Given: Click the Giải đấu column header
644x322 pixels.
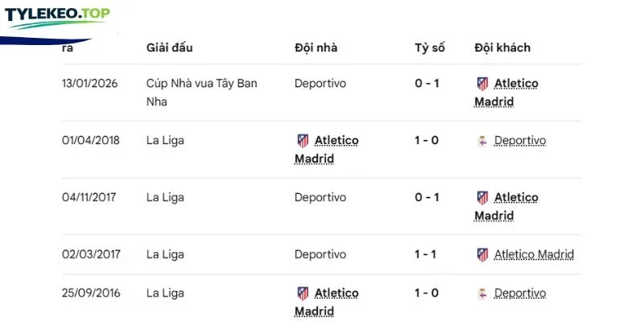Looking at the screenshot, I should tap(169, 47).
